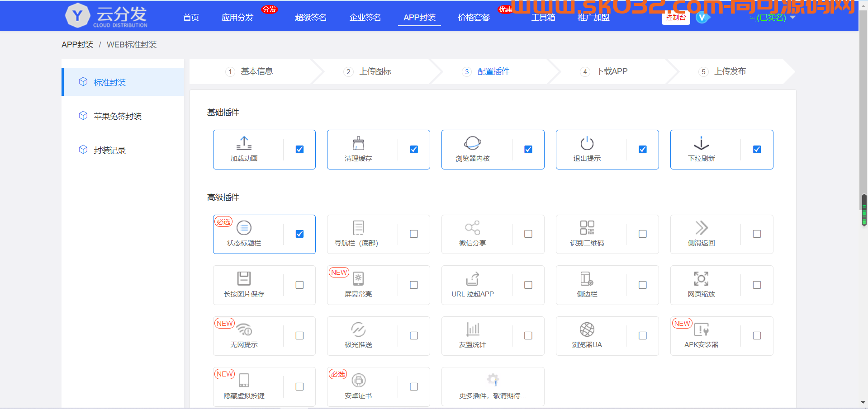Select the APP封装 menu item

tap(419, 18)
